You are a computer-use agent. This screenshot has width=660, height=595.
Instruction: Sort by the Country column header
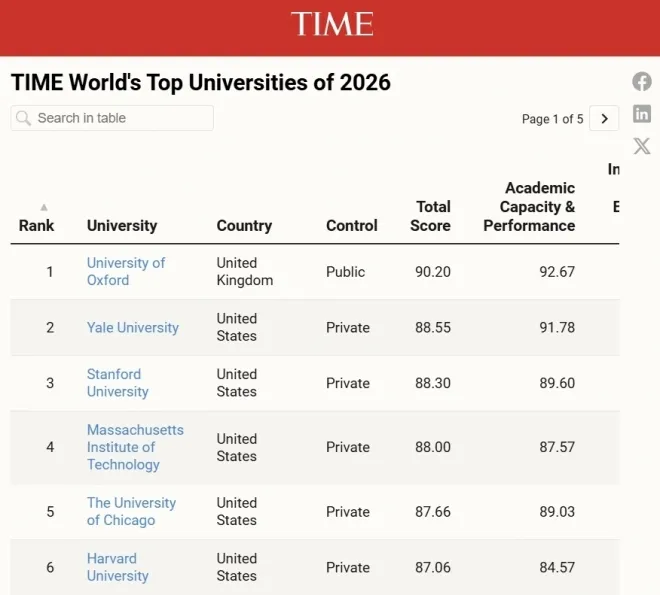pyautogui.click(x=244, y=226)
